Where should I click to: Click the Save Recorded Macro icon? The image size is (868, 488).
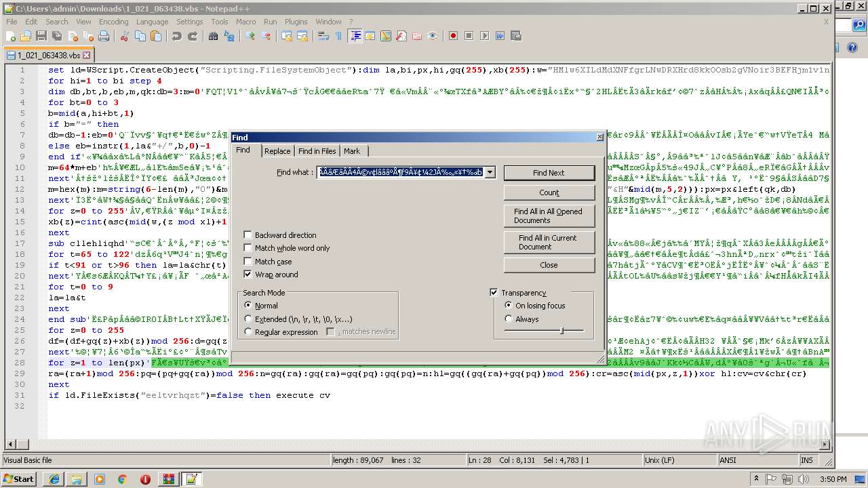click(x=515, y=36)
